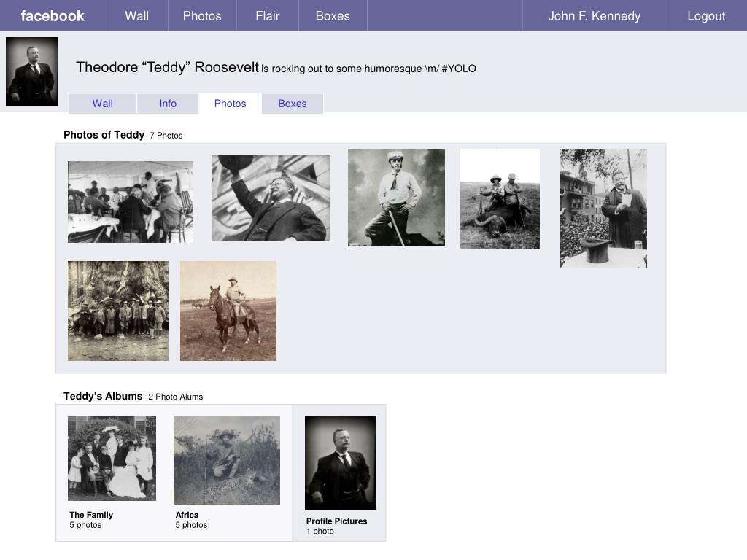The height and width of the screenshot is (560, 747).
Task: Open Flair in the top navigation bar
Action: click(267, 16)
